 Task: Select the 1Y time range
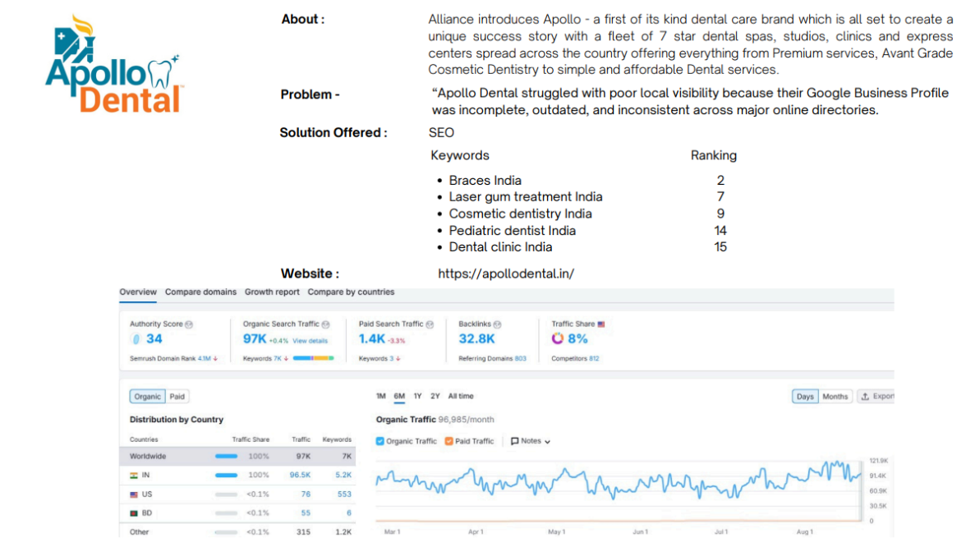pos(417,397)
